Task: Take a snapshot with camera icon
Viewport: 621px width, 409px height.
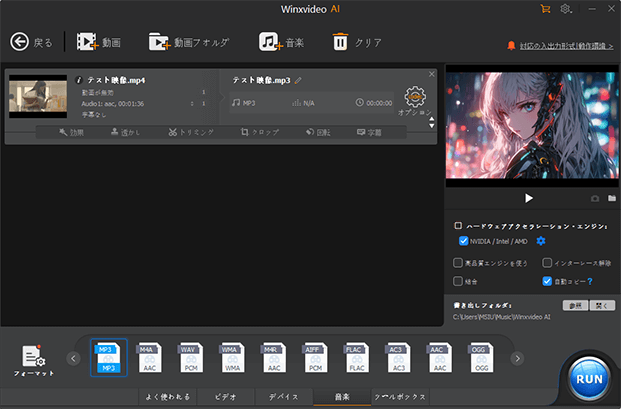Action: tap(595, 198)
